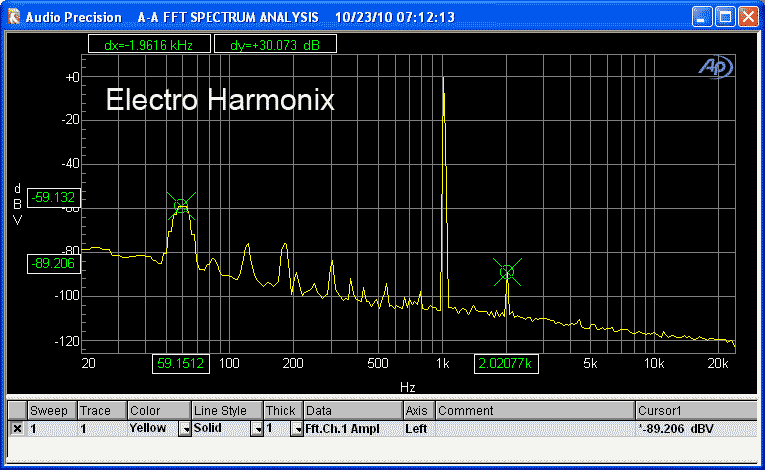Click the Thick column header
Screen dimensions: 765x470
click(x=283, y=410)
